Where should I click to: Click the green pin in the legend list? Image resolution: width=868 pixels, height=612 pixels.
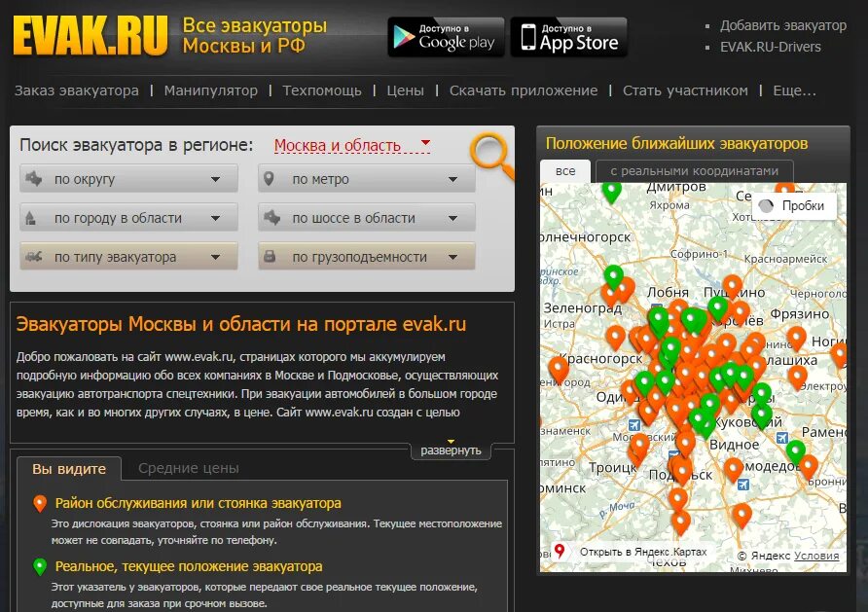[x=40, y=566]
